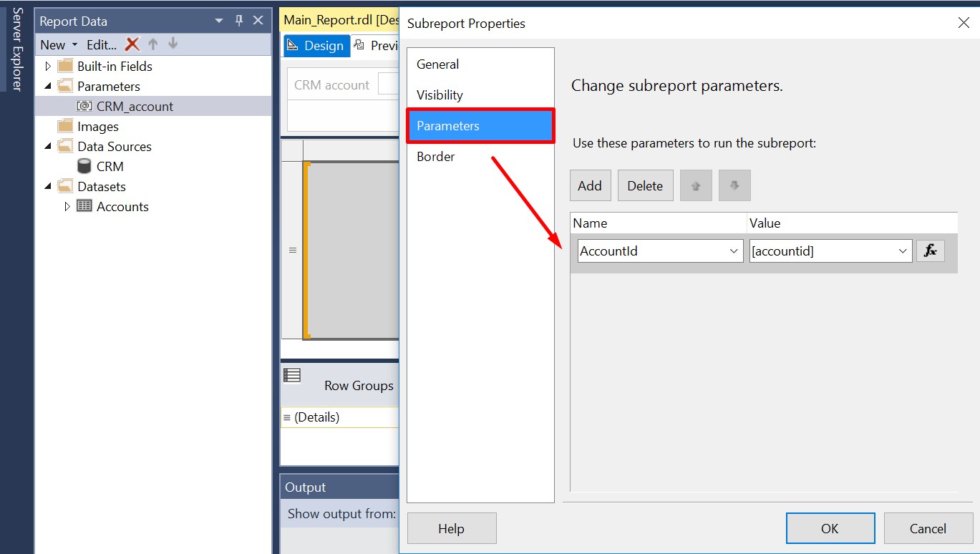Open the fx expression editor

931,251
